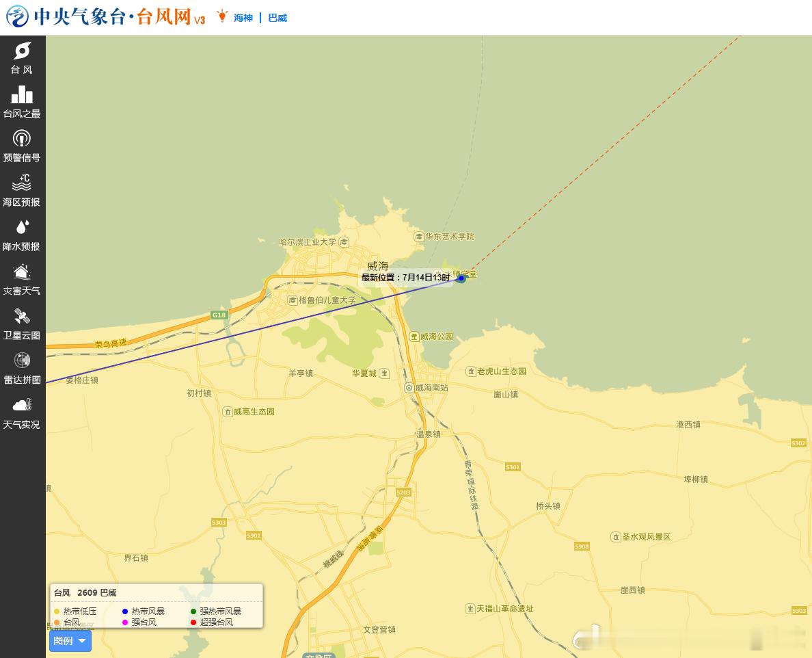Click the 热带风暴 blue legend dot
The width and height of the screenshot is (812, 658).
click(x=125, y=611)
